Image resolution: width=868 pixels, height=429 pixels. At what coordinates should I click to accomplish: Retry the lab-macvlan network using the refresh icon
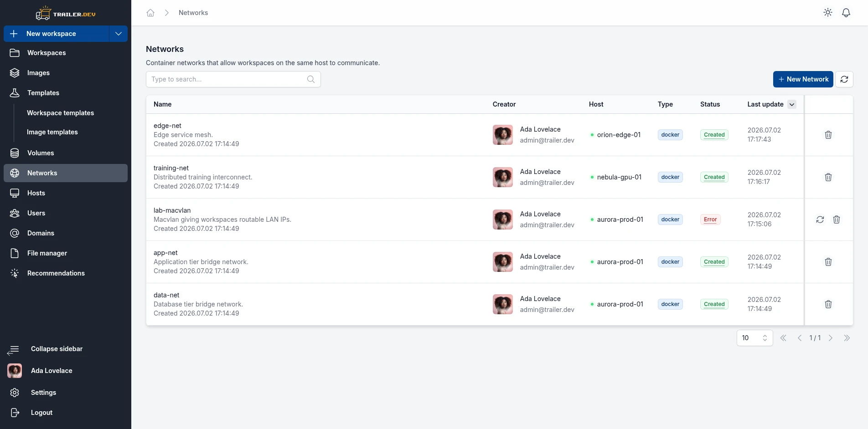820,220
